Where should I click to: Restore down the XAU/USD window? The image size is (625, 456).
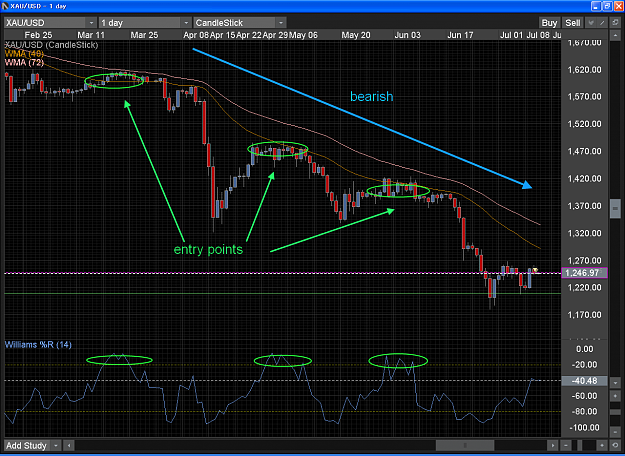606,6
